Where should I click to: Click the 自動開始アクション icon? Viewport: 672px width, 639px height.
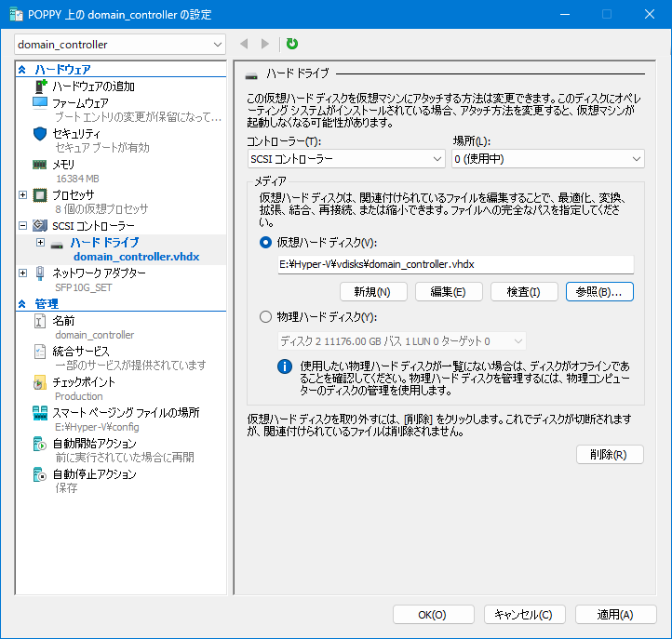coord(40,444)
